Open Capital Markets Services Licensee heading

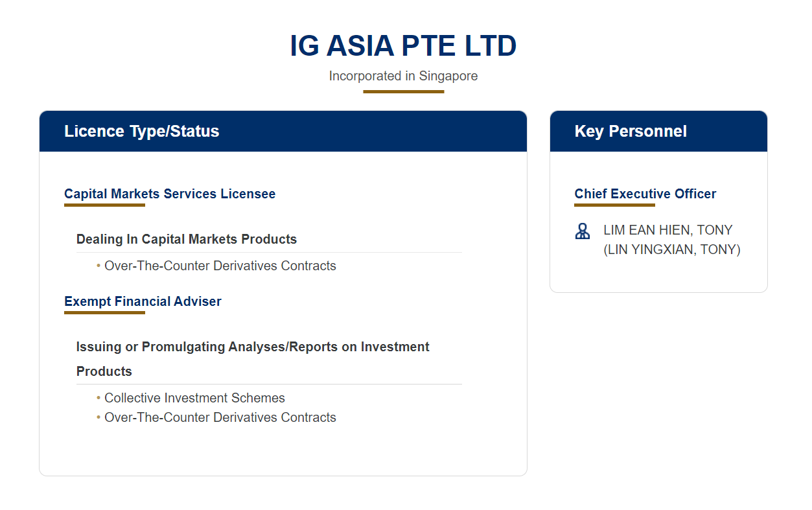click(170, 194)
